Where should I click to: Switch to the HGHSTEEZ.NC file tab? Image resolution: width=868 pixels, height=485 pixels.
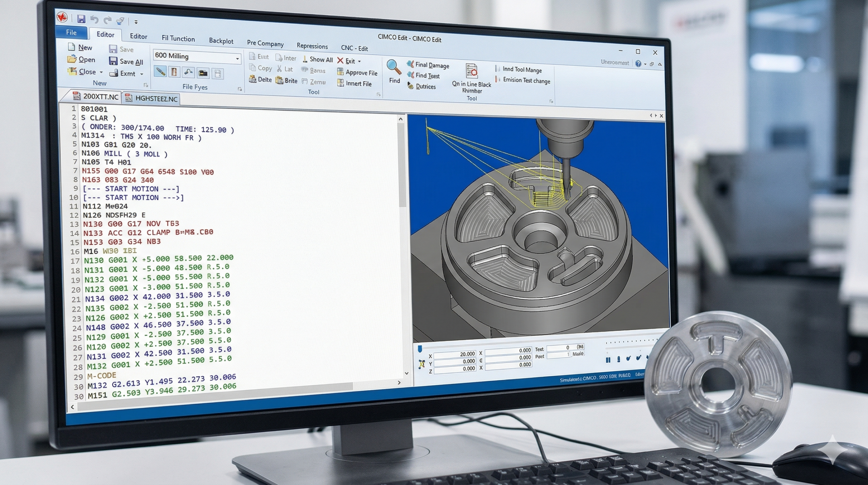[x=151, y=98]
